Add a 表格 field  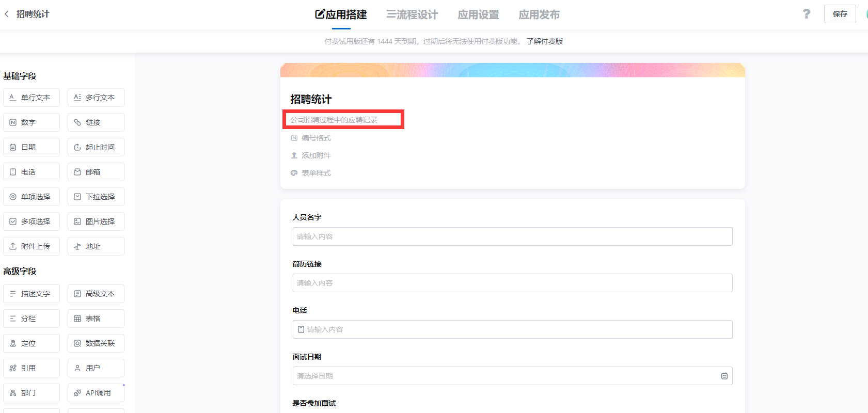[96, 319]
